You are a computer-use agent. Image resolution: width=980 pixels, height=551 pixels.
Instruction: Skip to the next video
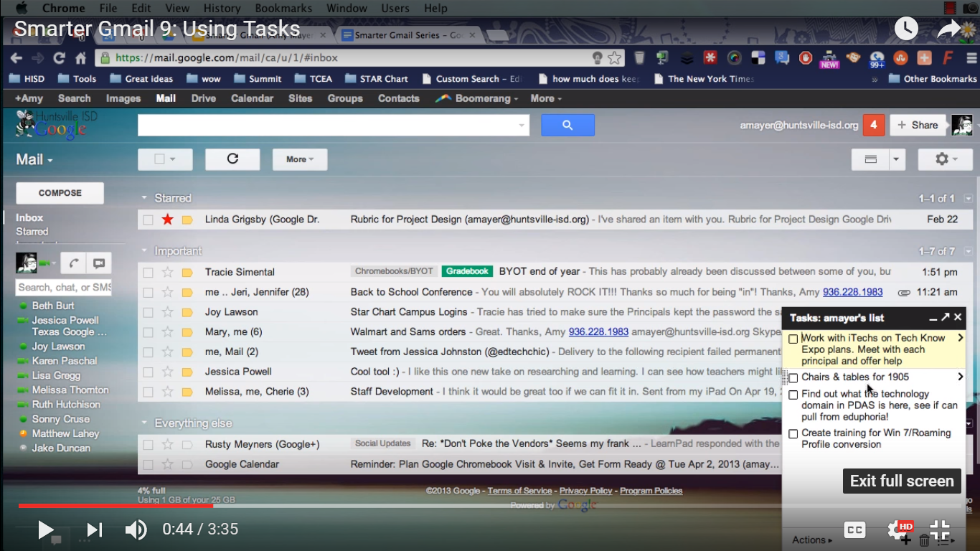tap(94, 530)
